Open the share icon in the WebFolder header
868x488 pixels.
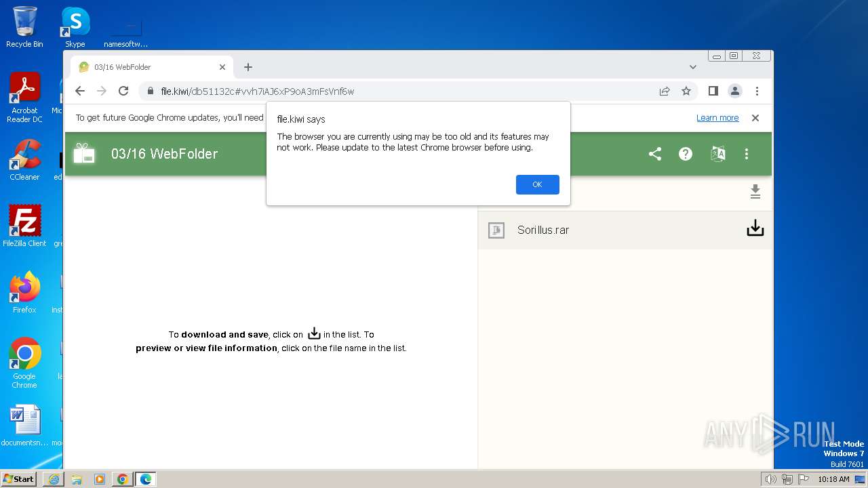654,154
